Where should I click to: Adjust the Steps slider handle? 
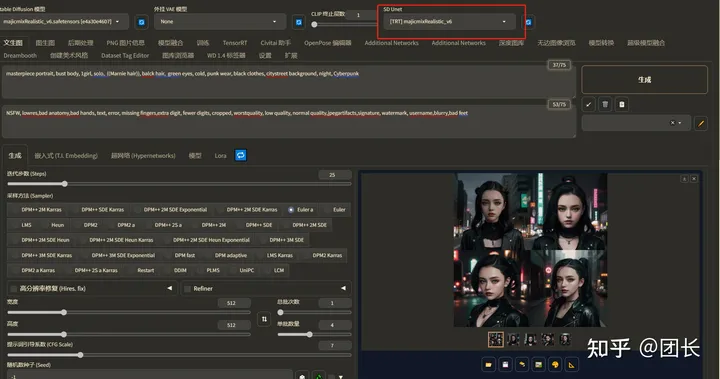pos(65,184)
